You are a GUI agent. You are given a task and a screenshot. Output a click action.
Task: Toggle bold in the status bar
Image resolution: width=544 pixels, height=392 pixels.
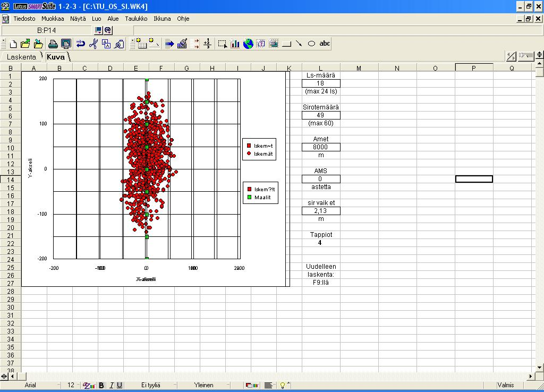pyautogui.click(x=101, y=386)
